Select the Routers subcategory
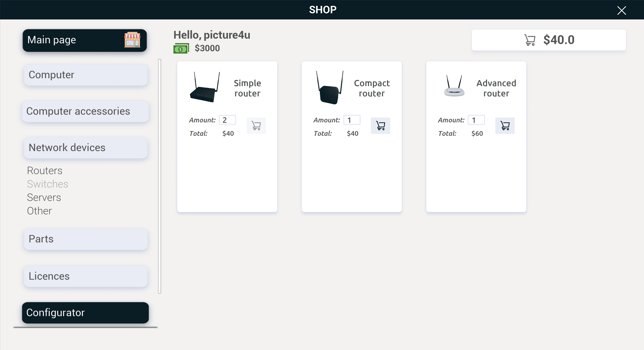Screen dimensions: 644x350 click(45, 171)
